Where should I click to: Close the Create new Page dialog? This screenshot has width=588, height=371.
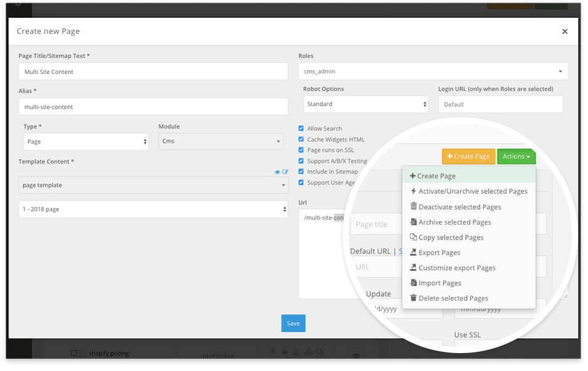(565, 31)
